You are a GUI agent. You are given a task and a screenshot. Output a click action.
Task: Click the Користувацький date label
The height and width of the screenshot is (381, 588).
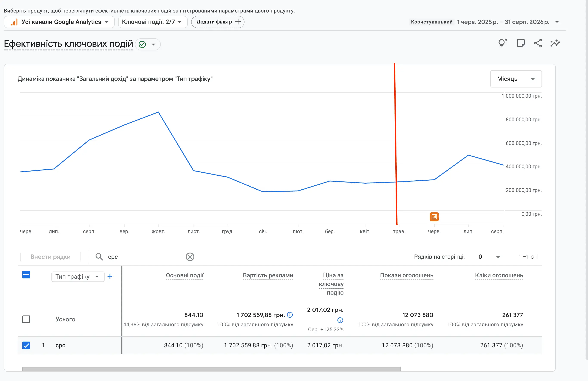tap(432, 22)
